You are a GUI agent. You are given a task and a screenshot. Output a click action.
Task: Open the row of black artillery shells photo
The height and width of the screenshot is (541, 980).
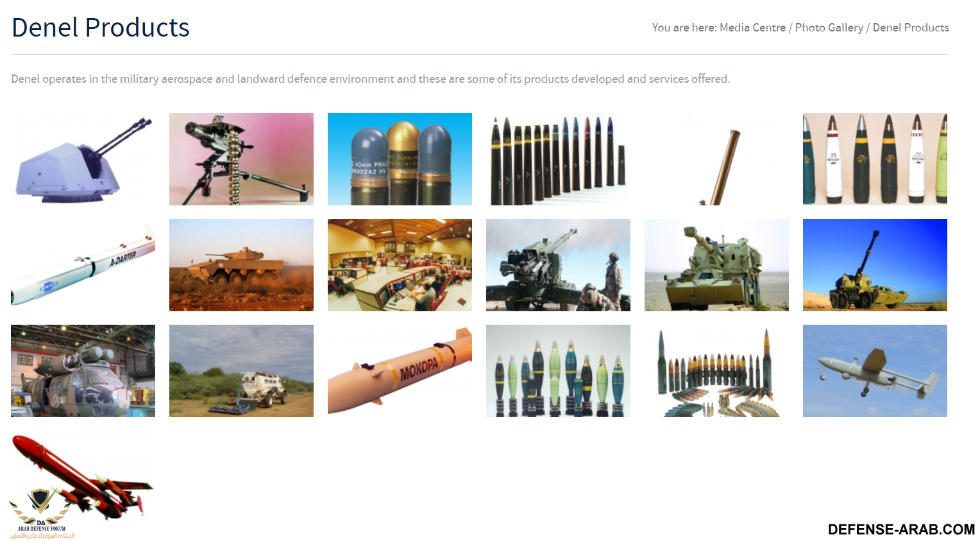coord(558,159)
